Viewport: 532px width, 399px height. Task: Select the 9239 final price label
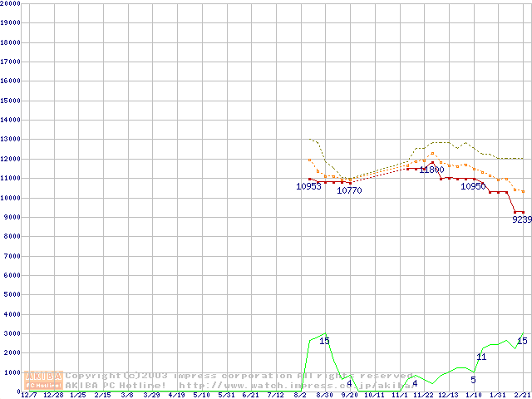[521, 220]
